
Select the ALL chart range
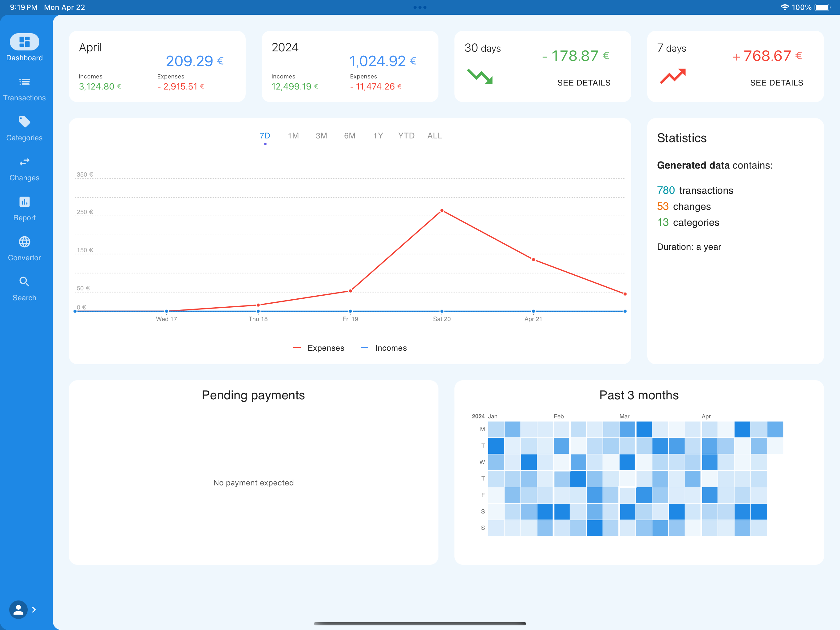tap(434, 136)
